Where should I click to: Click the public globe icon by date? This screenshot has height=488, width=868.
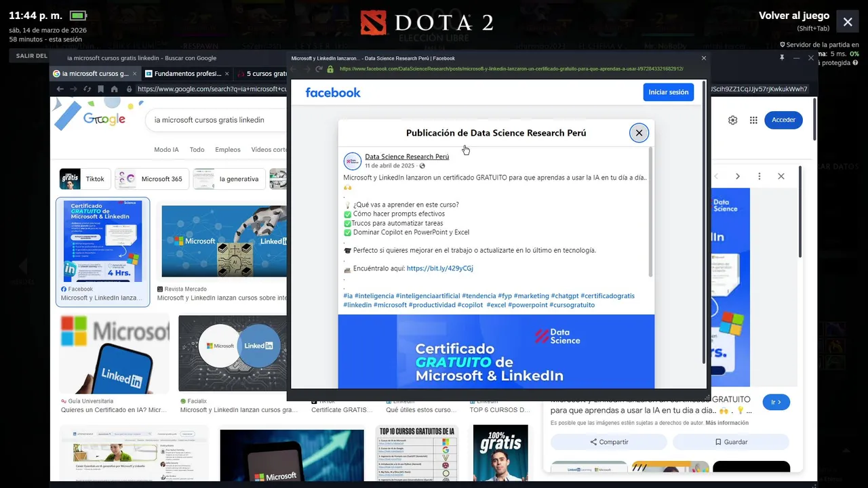[x=422, y=166]
